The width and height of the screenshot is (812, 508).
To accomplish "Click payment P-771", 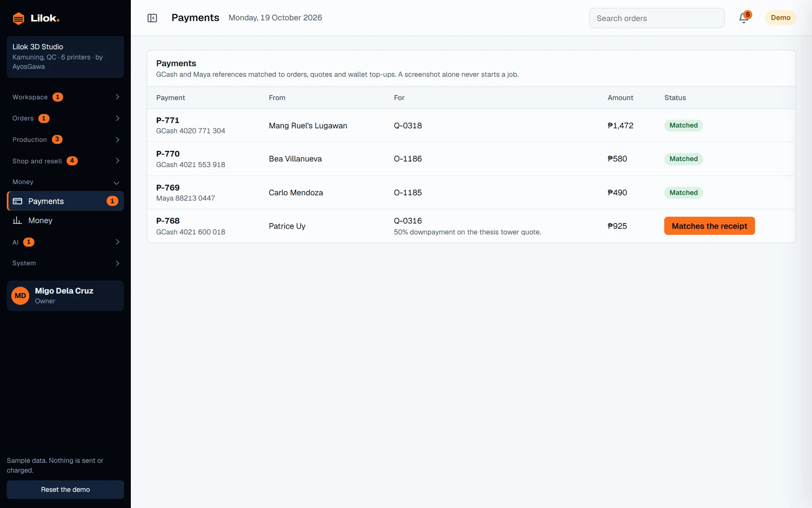I will coord(168,120).
